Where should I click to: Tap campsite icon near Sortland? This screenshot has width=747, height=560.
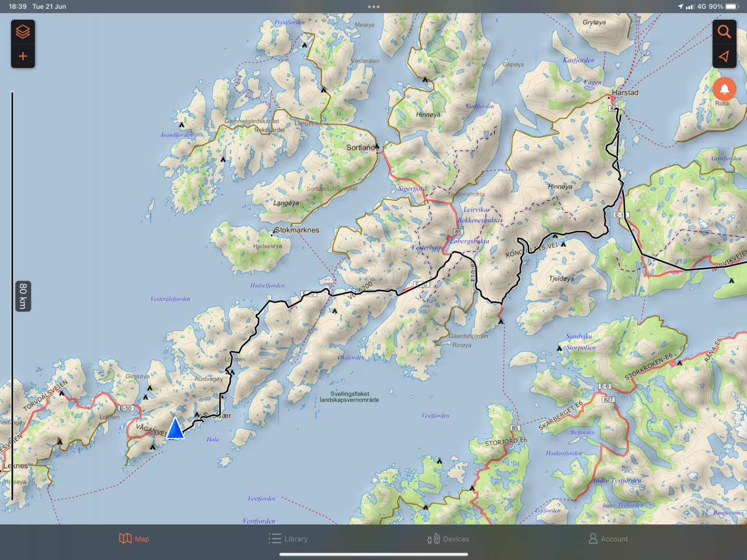377,146
